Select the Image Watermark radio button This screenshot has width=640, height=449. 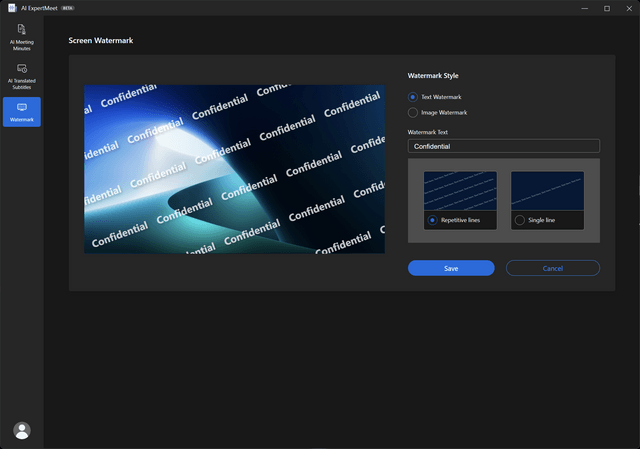413,113
